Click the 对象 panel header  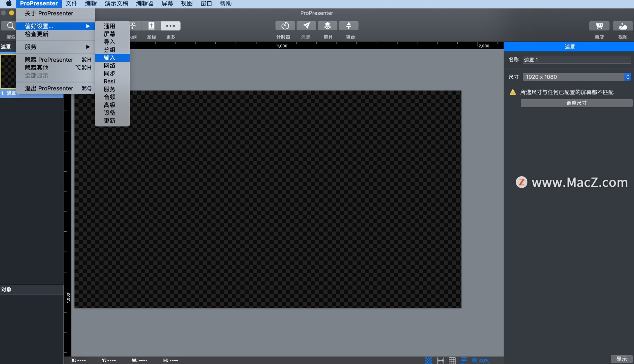[32, 289]
